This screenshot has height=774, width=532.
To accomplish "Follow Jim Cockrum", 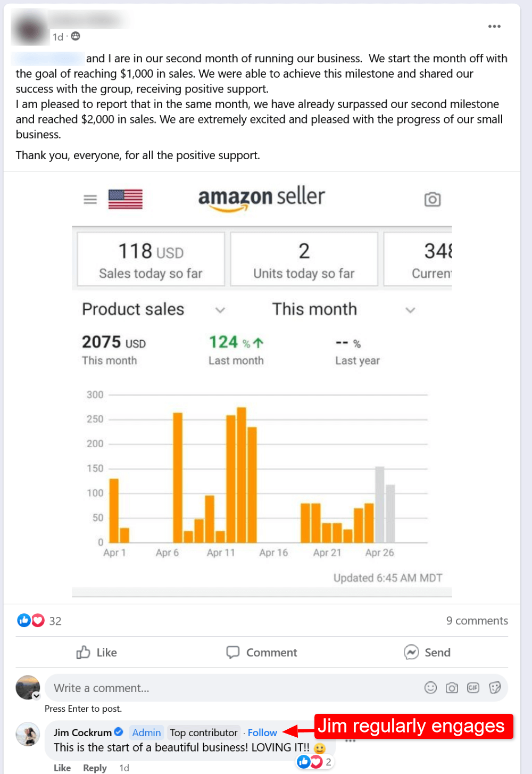I will pos(262,732).
